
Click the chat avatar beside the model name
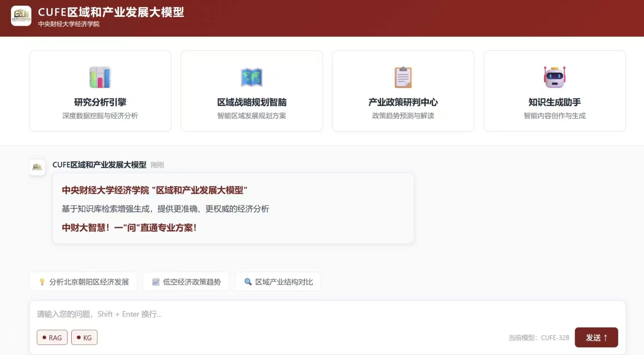click(37, 167)
